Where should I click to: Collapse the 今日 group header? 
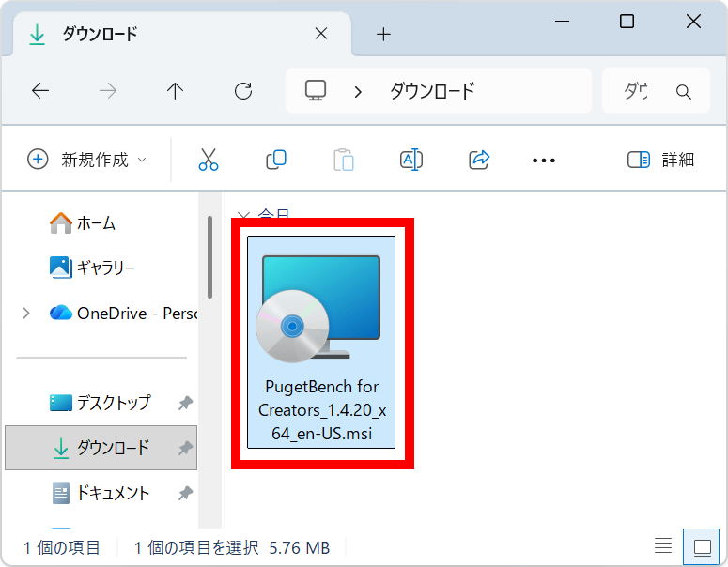click(244, 215)
